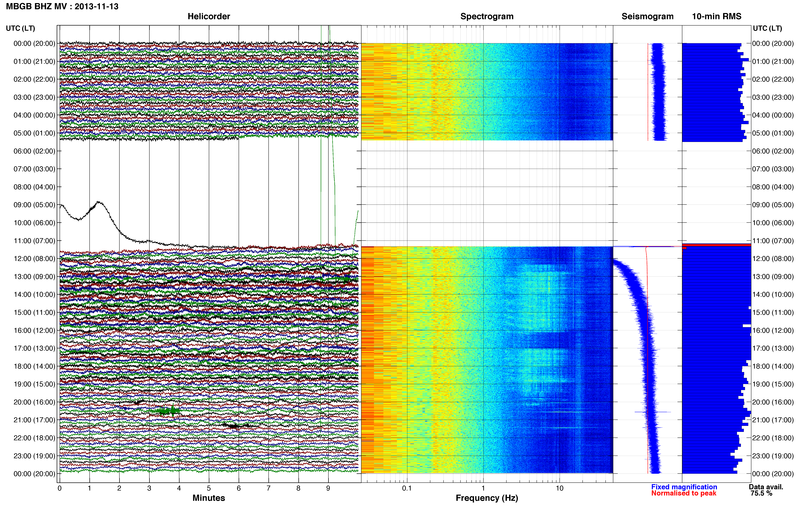Screen dimensions: 812x508
Task: Click the '1' tick on the Frequency axis
Action: (483, 488)
